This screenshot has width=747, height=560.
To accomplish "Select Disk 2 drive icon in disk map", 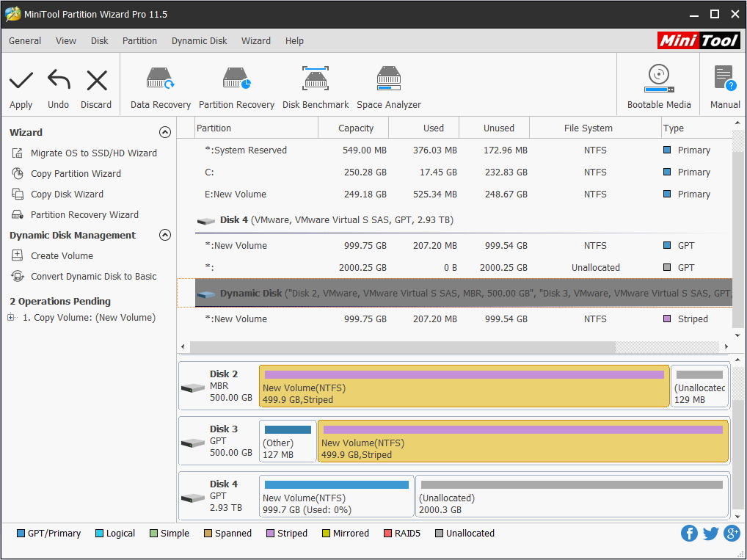I will pos(193,388).
